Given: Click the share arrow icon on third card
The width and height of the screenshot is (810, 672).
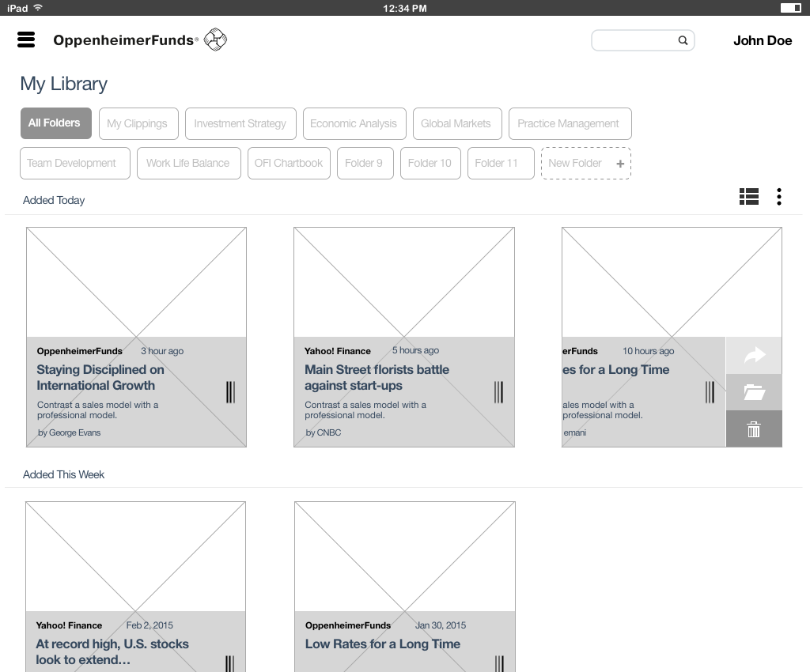Looking at the screenshot, I should 754,355.
